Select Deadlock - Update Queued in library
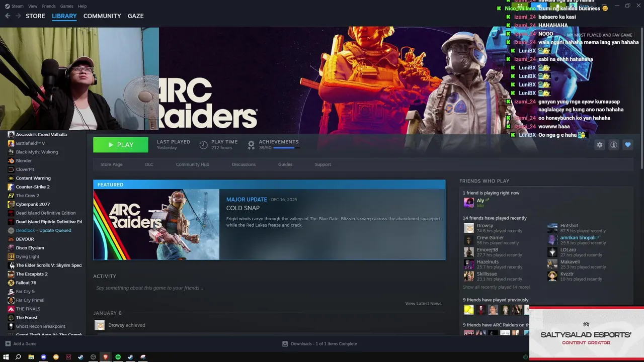 pyautogui.click(x=43, y=230)
